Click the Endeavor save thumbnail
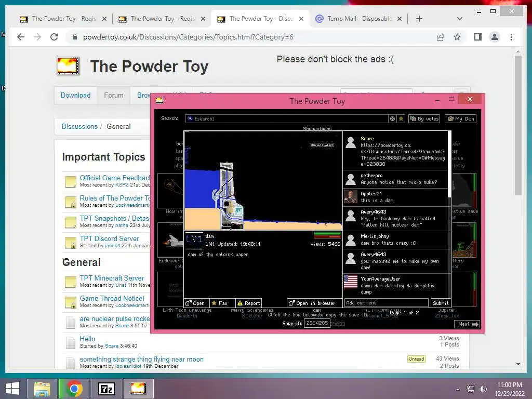 [170, 240]
